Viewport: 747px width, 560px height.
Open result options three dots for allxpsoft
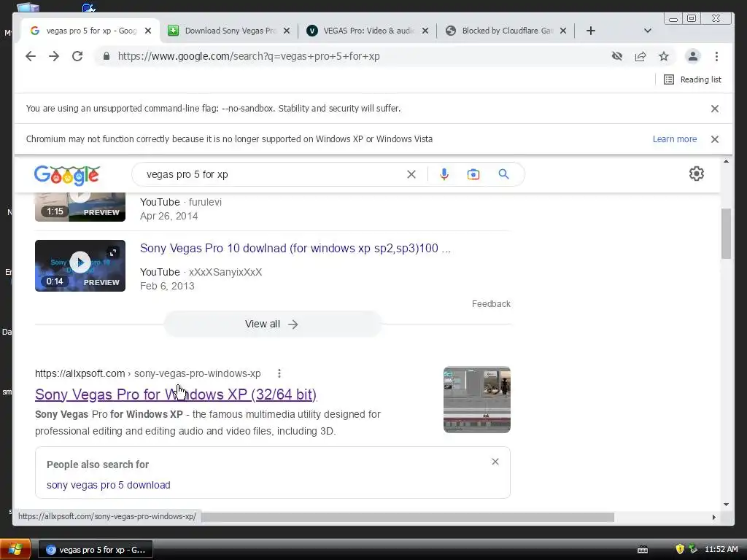[279, 373]
